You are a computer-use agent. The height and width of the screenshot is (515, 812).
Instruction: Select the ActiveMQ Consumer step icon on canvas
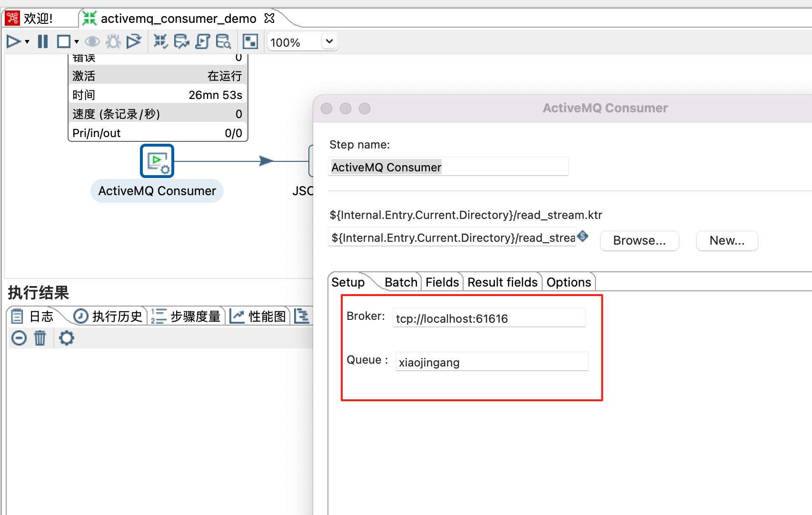(157, 161)
